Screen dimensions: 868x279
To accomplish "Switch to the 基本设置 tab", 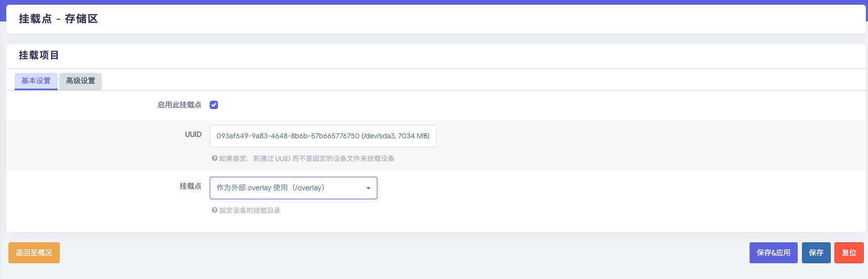I will [x=36, y=81].
